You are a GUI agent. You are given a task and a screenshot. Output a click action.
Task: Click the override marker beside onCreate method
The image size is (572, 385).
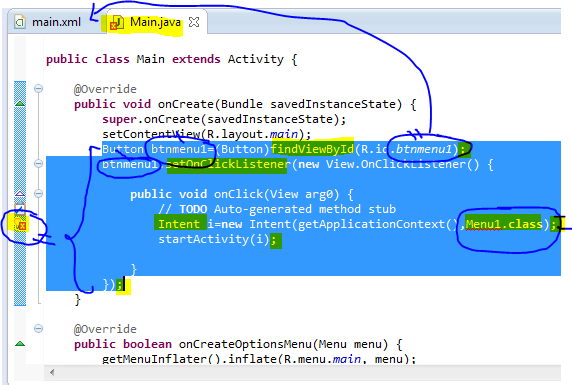[x=20, y=104]
